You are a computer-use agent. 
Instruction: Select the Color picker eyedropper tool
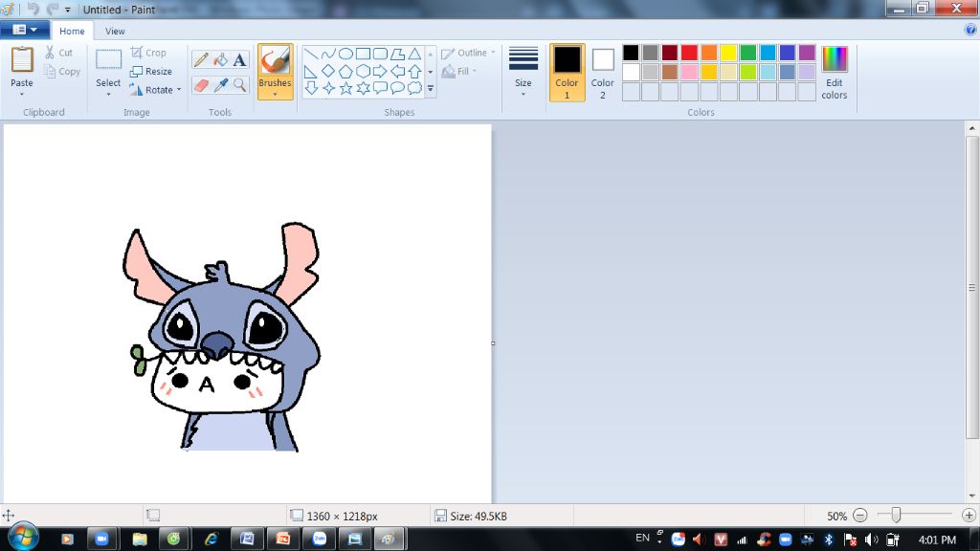(x=220, y=85)
